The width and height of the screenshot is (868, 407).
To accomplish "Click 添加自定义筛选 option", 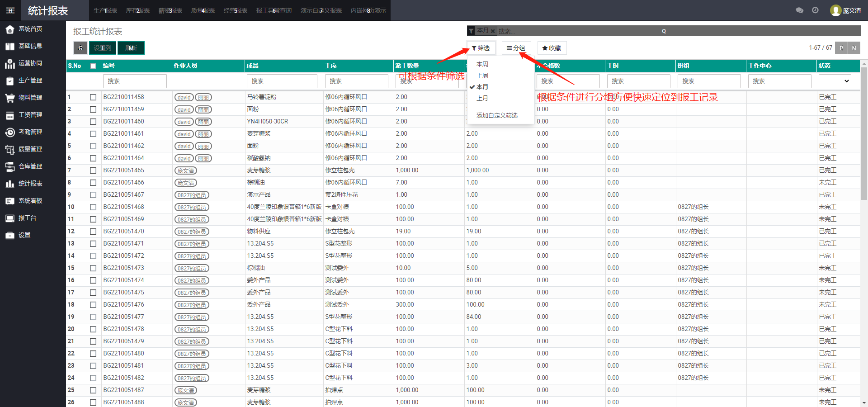I will 497,116.
